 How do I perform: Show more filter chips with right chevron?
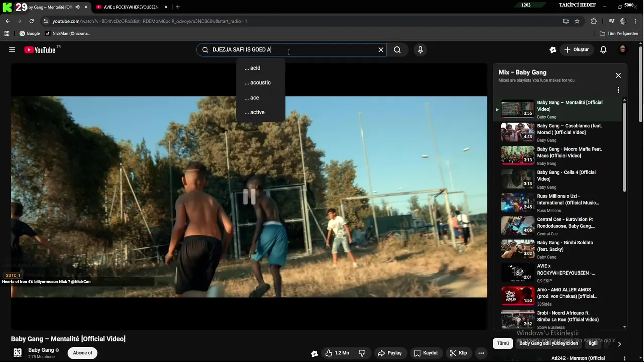[619, 344]
